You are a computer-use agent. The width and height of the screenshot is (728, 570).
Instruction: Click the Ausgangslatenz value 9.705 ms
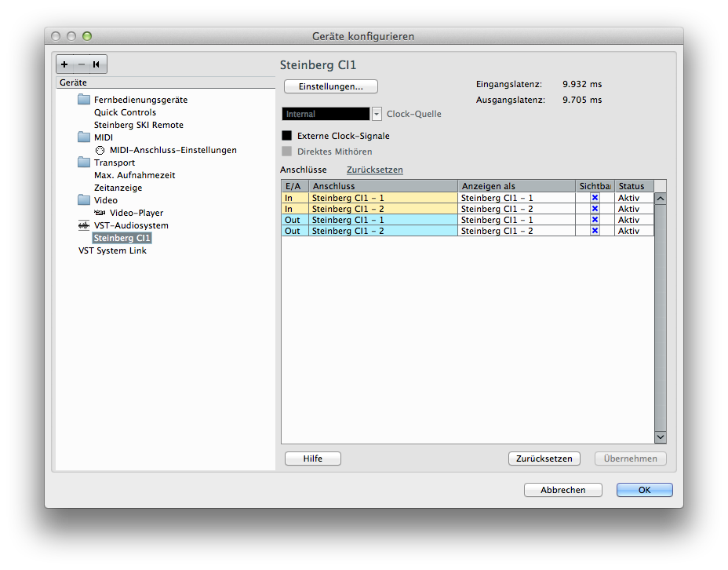(582, 100)
